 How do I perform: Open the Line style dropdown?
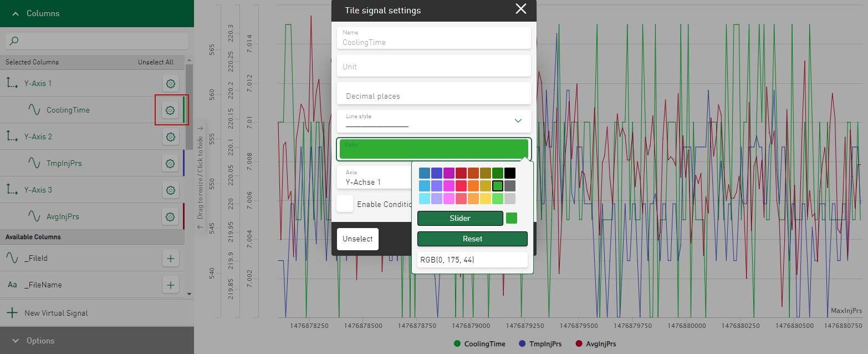(x=433, y=121)
